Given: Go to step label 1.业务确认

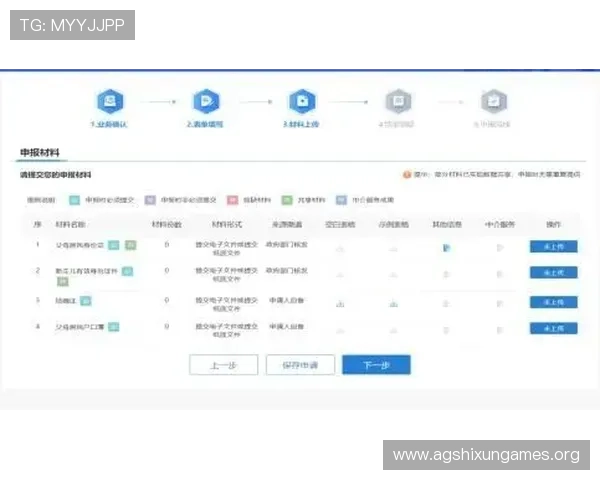Looking at the screenshot, I should click(109, 124).
